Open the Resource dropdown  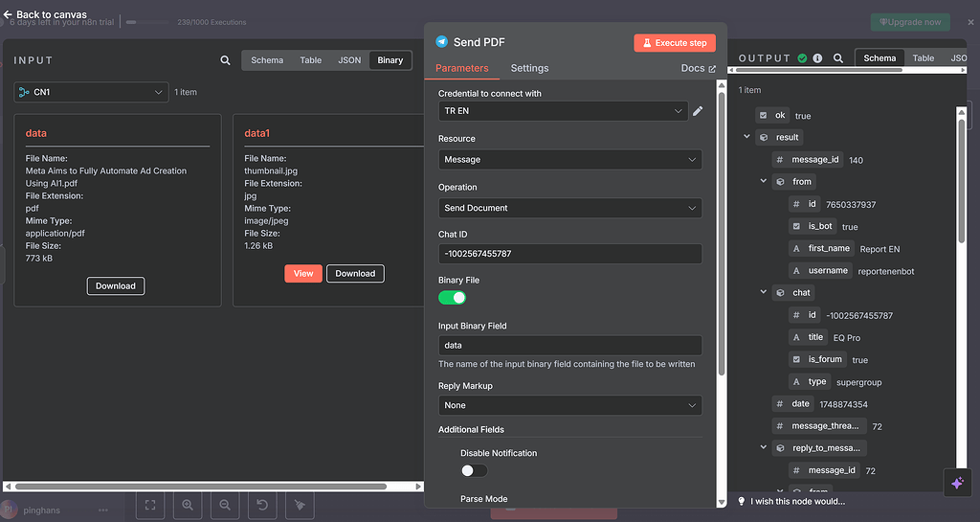point(569,160)
